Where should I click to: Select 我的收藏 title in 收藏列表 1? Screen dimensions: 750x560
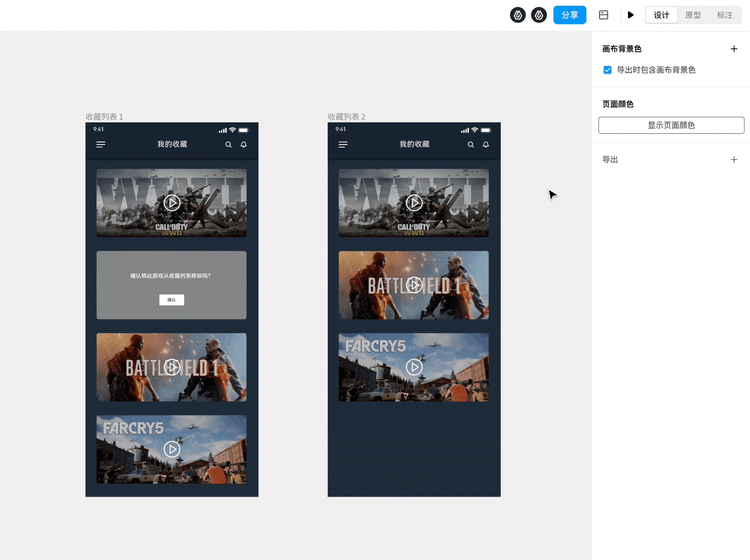pyautogui.click(x=172, y=144)
